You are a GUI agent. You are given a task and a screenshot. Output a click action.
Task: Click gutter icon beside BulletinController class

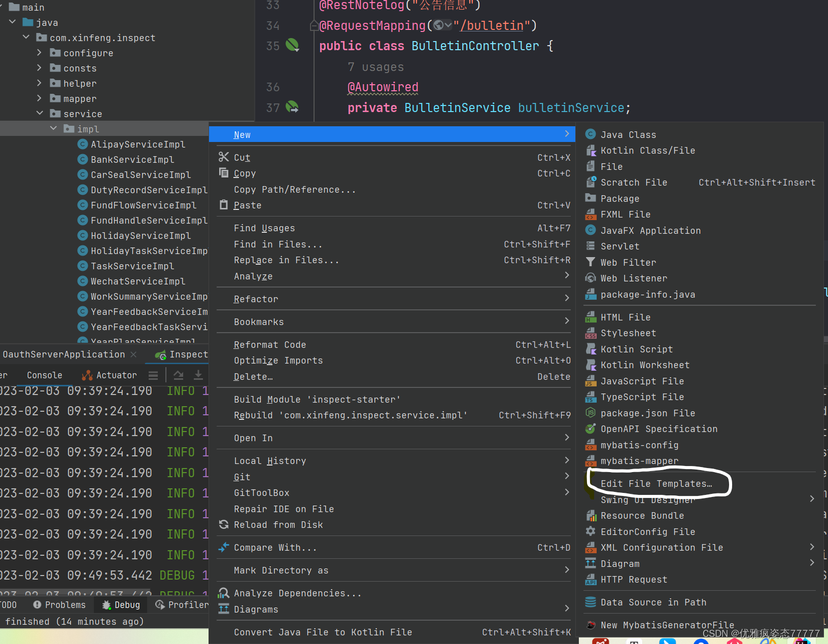292,45
